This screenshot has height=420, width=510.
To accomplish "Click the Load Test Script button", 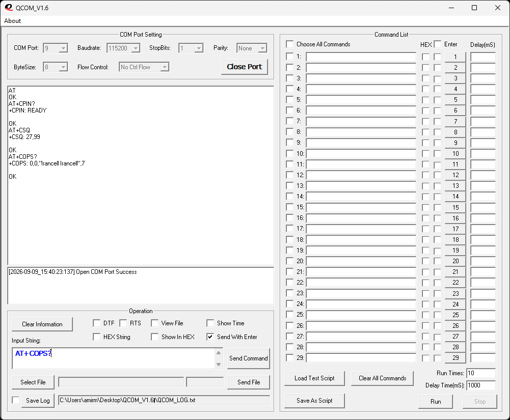I will coord(314,378).
